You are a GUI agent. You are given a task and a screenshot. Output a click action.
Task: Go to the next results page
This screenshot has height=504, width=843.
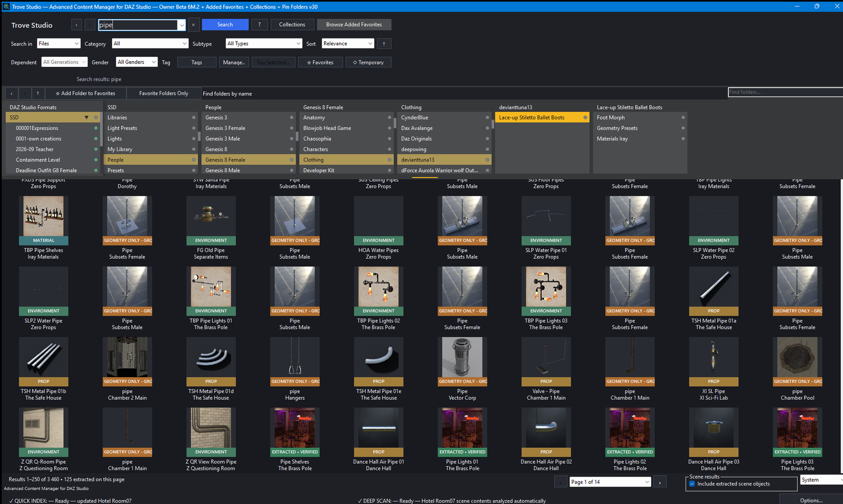[660, 481]
